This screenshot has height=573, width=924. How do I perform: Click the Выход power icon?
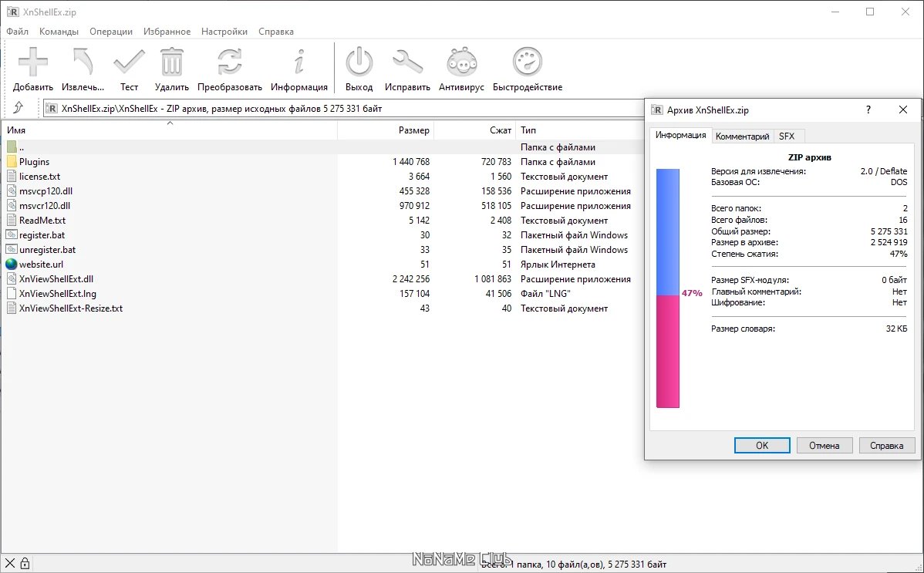(x=359, y=62)
